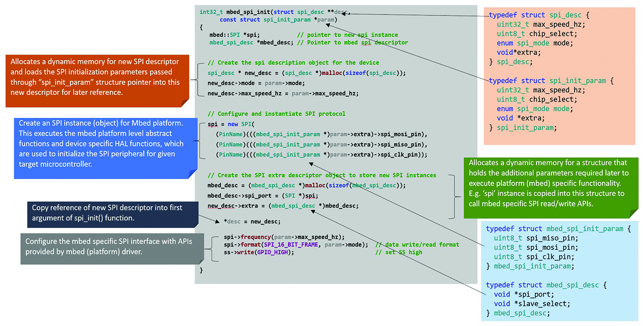Screen dimensions: 644x326
Task: Click 'mbed_desc = (mbed_spi_desc *)malloc' line
Action: click(307, 185)
